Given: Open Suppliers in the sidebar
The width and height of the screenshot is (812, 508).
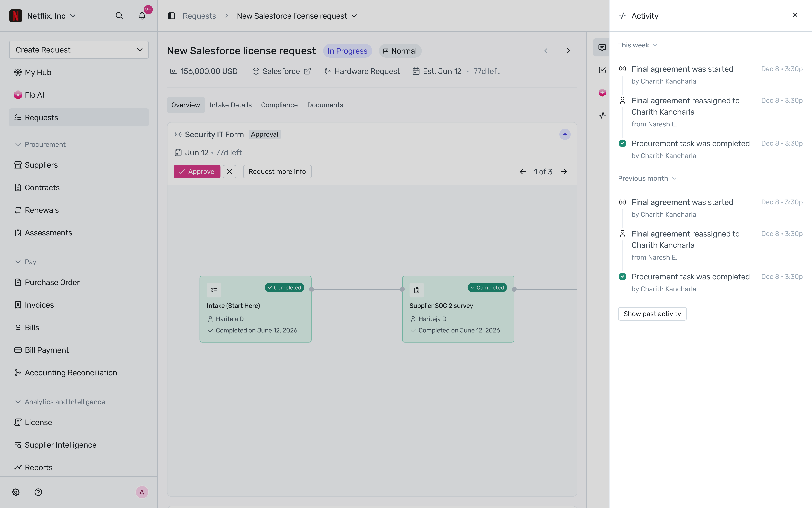Looking at the screenshot, I should 79,165.
